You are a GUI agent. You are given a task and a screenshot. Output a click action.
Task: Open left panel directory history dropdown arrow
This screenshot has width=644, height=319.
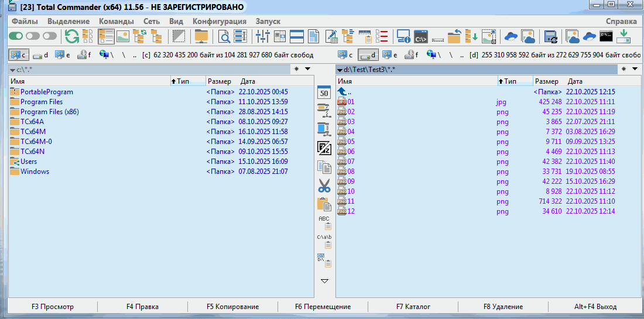click(x=307, y=69)
